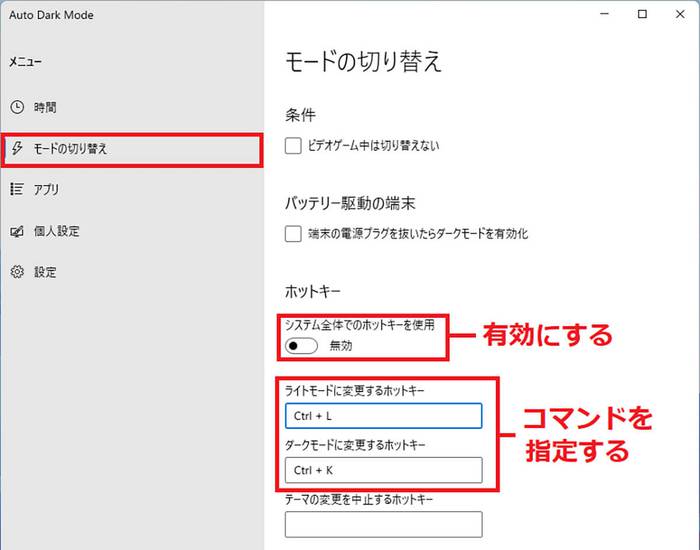This screenshot has width=700, height=550.
Task: Close the Auto Dark Mode window
Action: [x=679, y=14]
